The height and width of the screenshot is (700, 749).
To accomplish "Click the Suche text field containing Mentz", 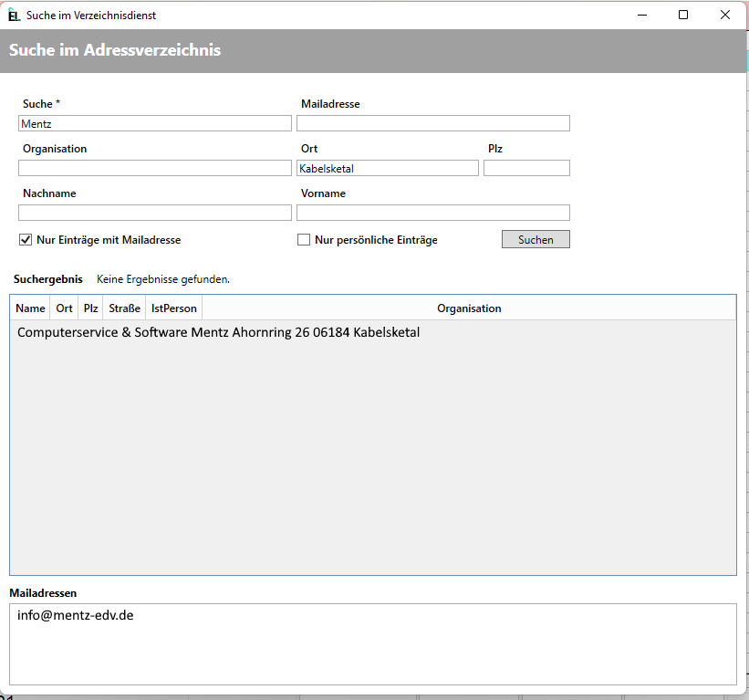I will [155, 123].
